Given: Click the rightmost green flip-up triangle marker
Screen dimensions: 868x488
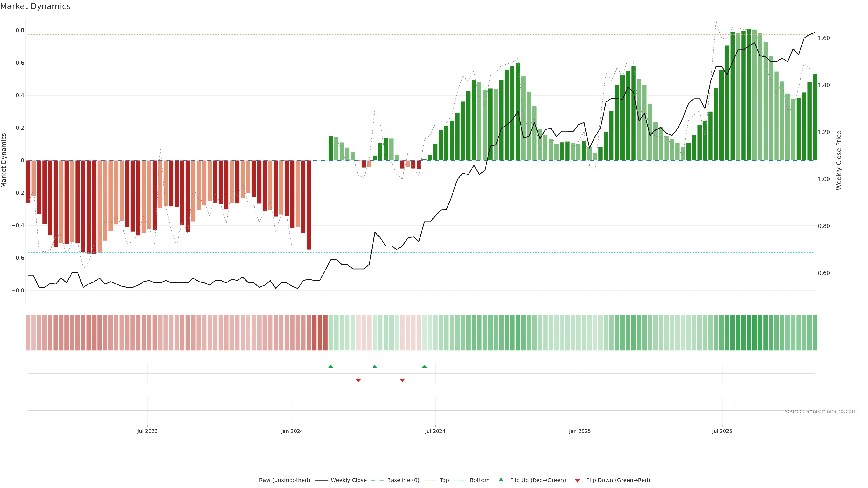Looking at the screenshot, I should click(x=424, y=366).
